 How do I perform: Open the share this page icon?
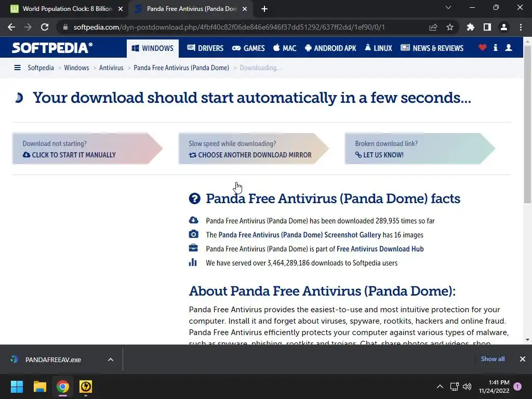tap(433, 27)
